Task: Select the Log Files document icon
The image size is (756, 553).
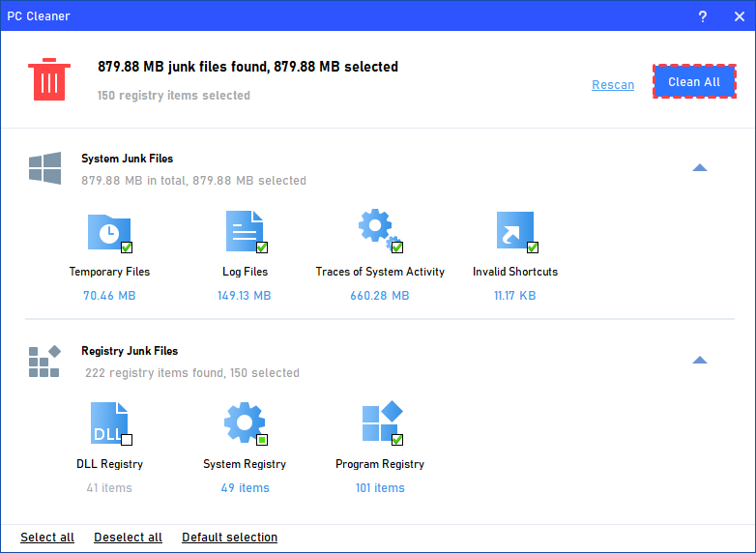Action: [x=245, y=231]
